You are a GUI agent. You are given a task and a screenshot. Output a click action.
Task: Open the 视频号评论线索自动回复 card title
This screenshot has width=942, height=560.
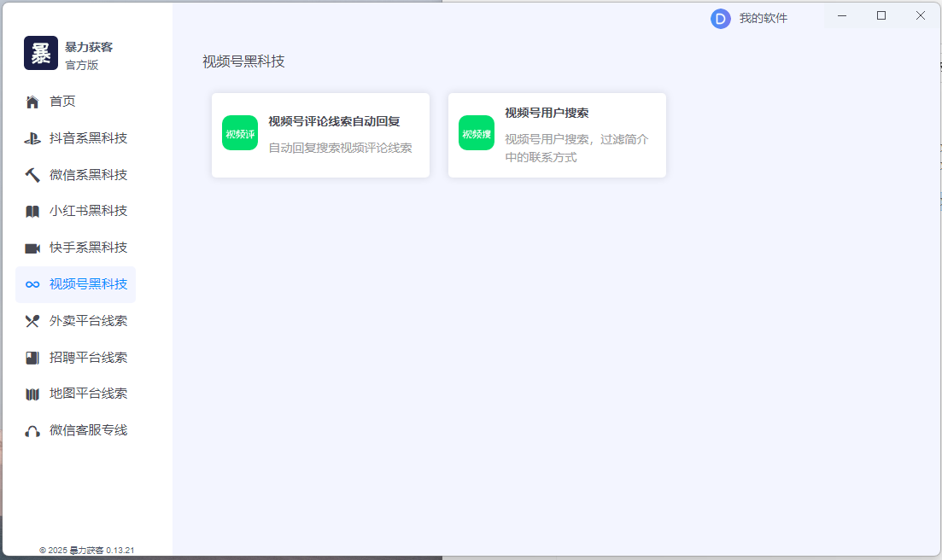334,121
